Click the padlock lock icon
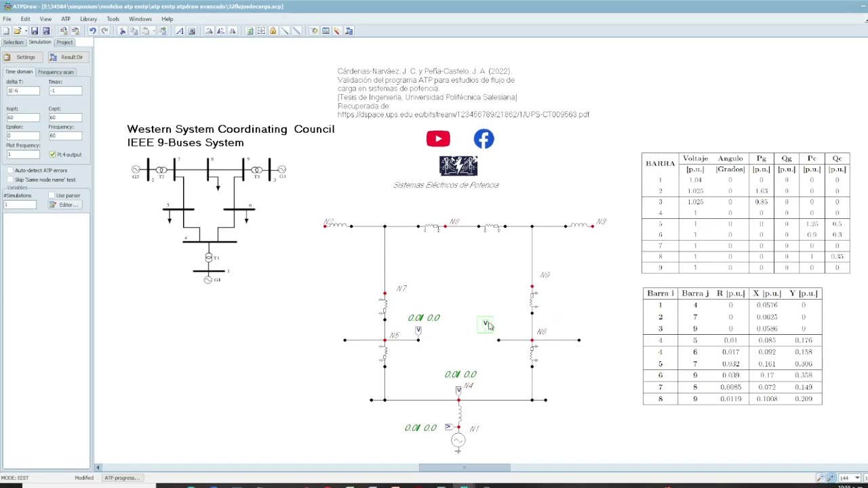The width and height of the screenshot is (868, 488). click(x=273, y=30)
